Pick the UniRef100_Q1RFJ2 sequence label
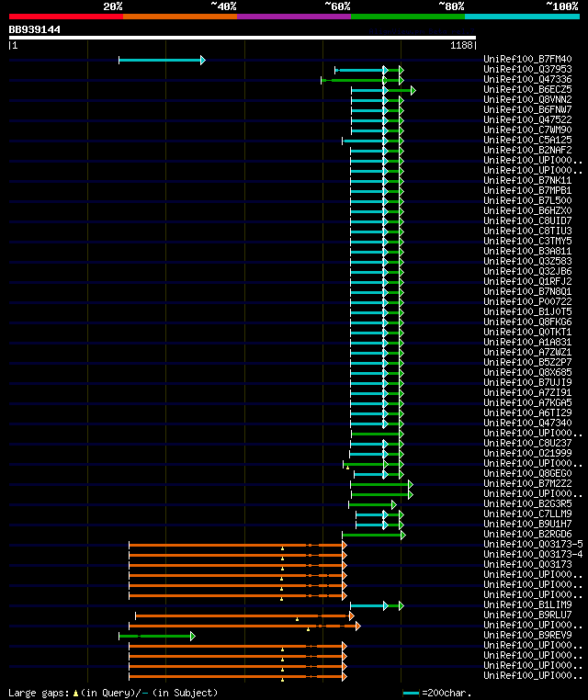The height and width of the screenshot is (700, 588). [x=527, y=281]
